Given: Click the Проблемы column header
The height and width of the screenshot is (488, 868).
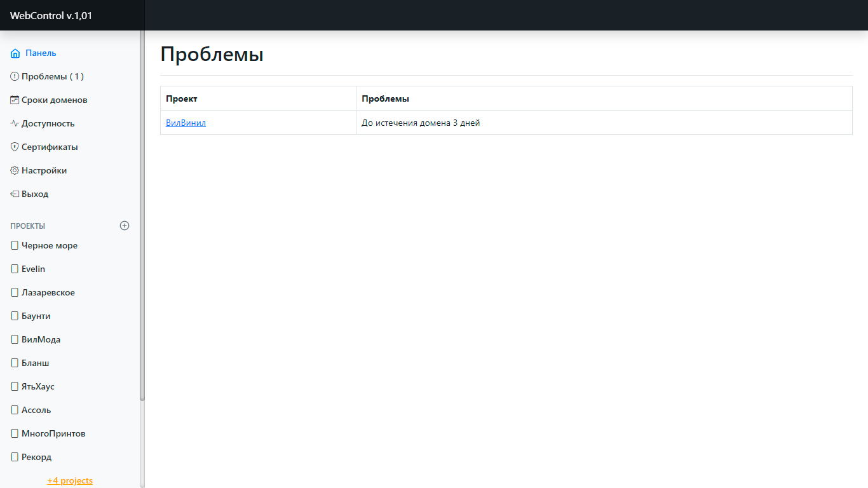Looking at the screenshot, I should tap(385, 99).
